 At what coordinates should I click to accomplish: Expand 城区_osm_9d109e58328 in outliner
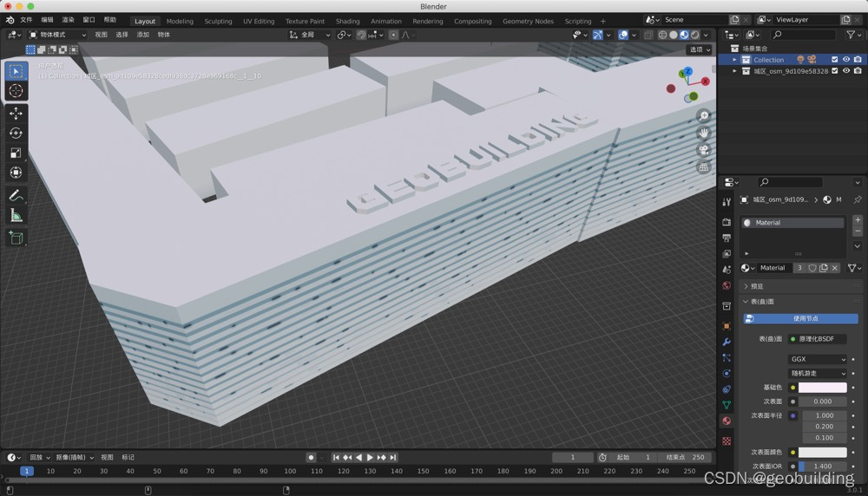[734, 71]
